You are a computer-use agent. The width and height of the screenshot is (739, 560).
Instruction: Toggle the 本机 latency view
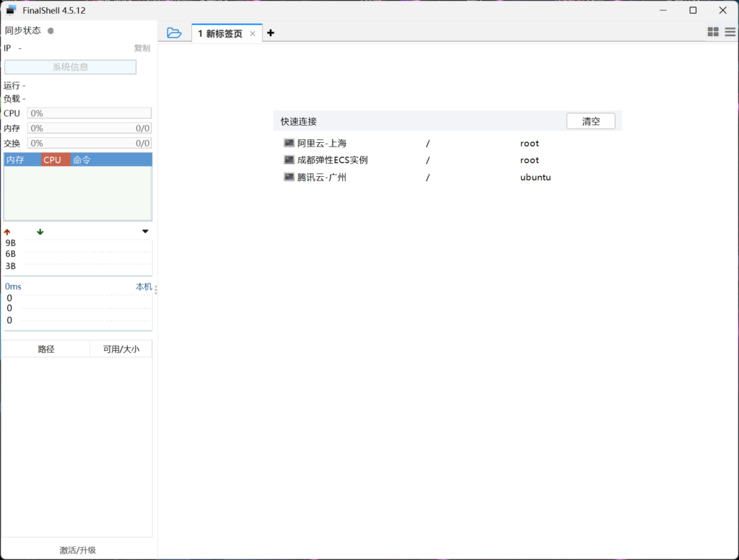[143, 286]
